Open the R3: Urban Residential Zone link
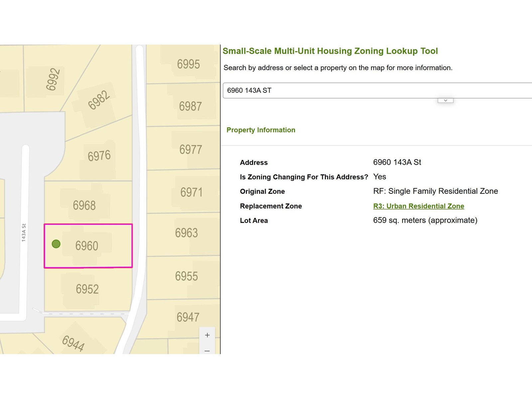This screenshot has width=532, height=399. (418, 206)
